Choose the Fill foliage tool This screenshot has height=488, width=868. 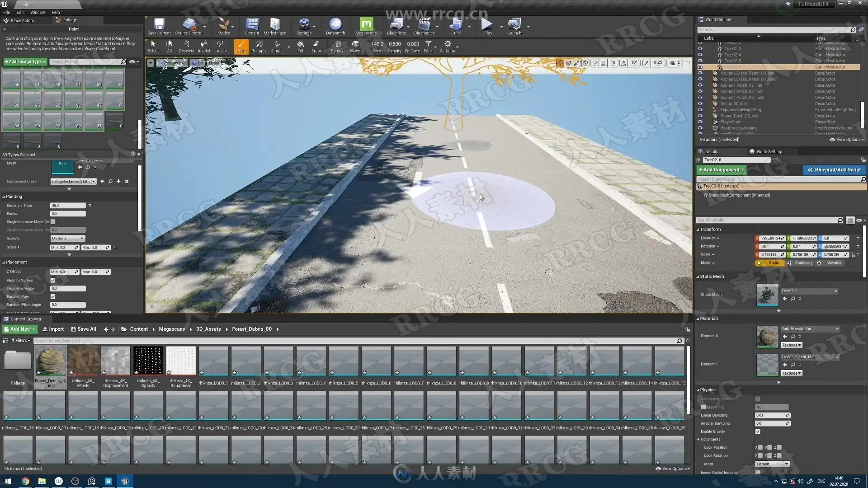(x=300, y=46)
